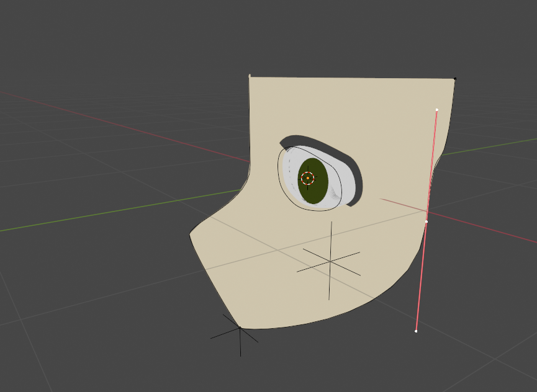Screen dimensions: 537x392
Task: Select the upper segment of red line
Action: click(x=432, y=164)
